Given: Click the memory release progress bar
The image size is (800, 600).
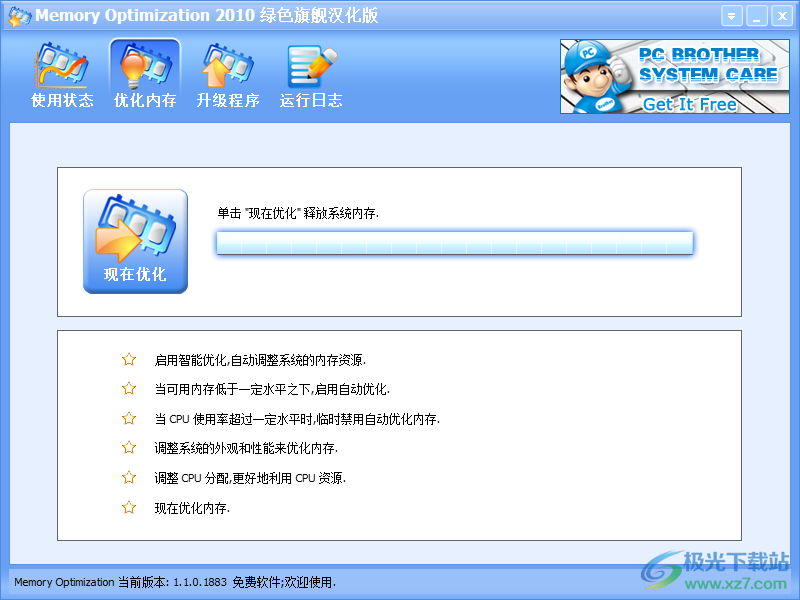Looking at the screenshot, I should click(455, 242).
